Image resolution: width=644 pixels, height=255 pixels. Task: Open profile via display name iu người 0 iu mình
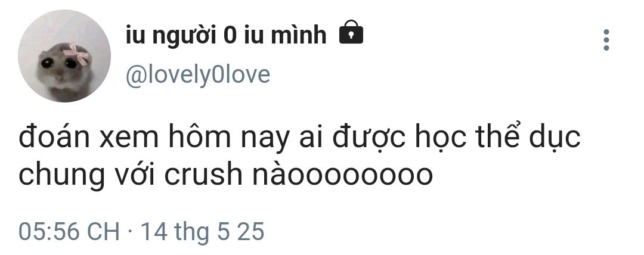click(227, 35)
